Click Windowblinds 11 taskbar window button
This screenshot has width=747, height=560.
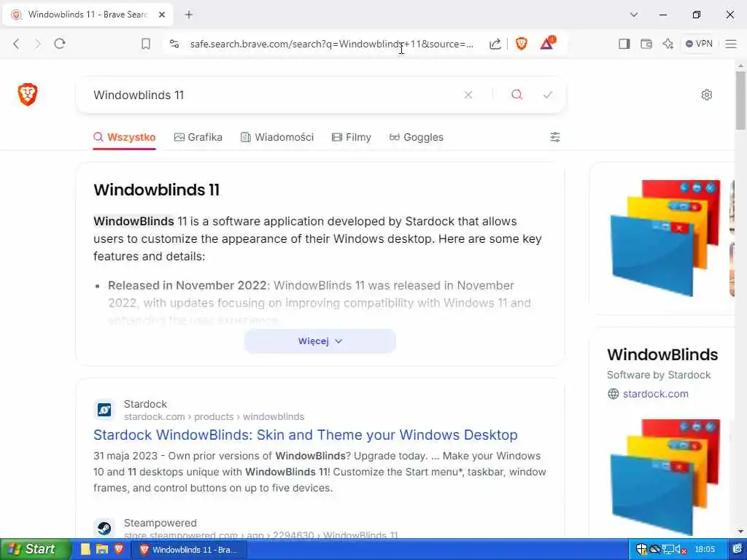click(x=190, y=550)
